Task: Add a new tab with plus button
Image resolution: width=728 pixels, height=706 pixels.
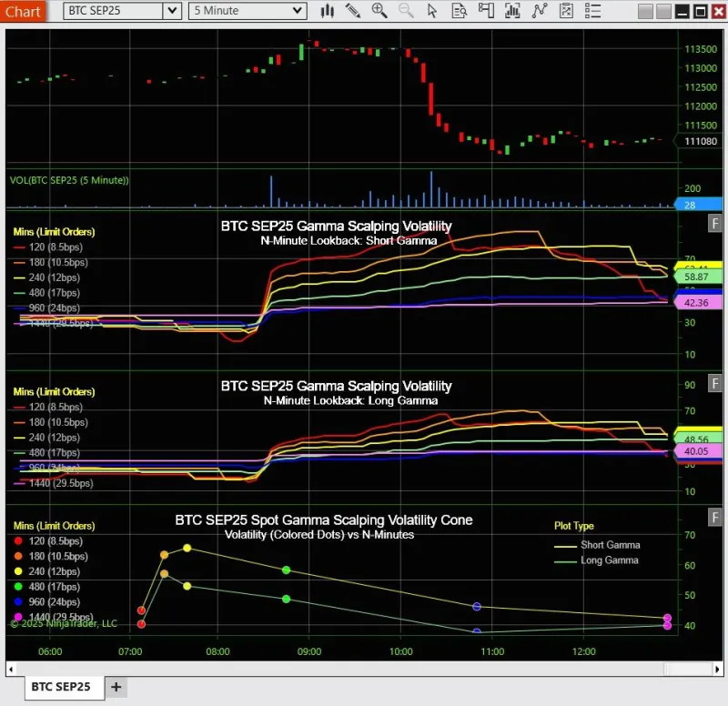Action: click(x=116, y=687)
